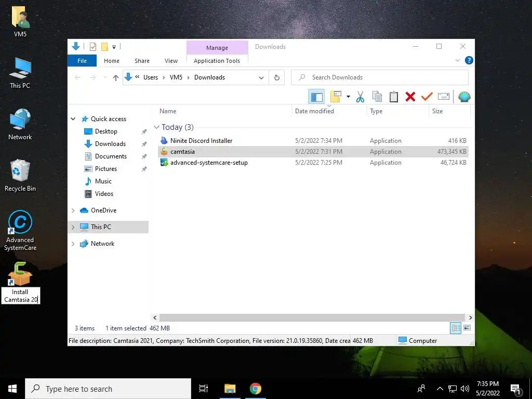Select Music in navigation pane
The height and width of the screenshot is (399, 532).
click(x=103, y=181)
